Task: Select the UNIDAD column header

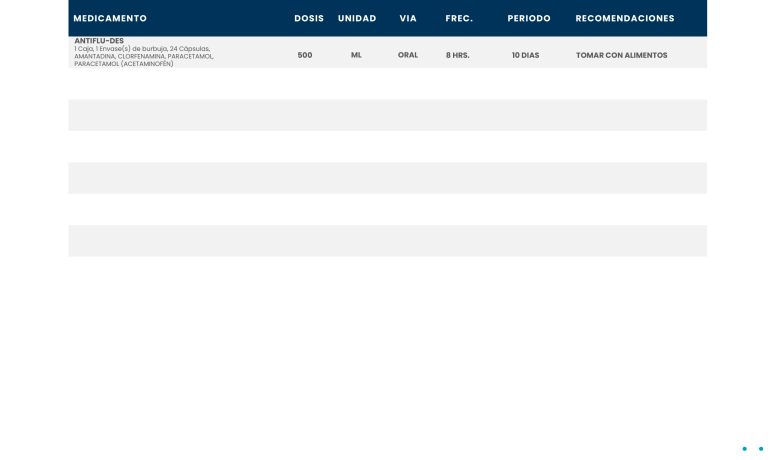Action: coord(357,18)
